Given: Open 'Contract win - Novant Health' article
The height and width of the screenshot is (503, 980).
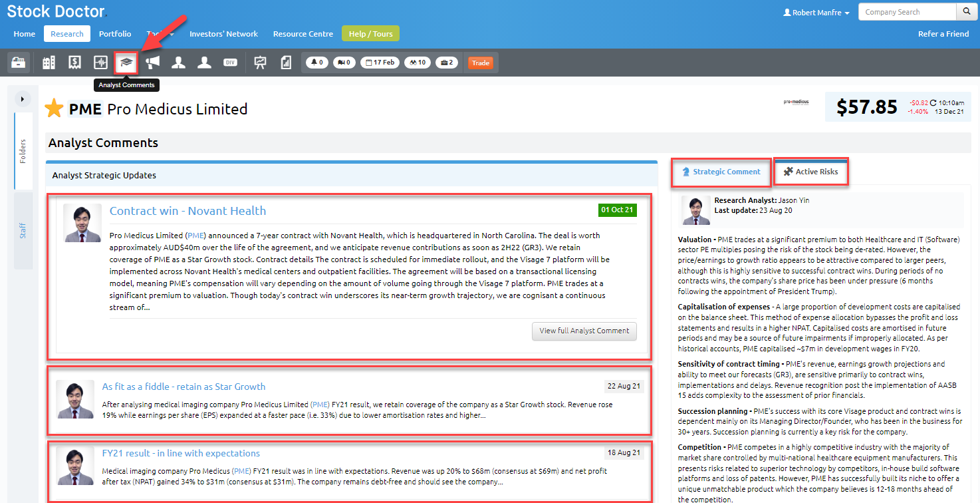Looking at the screenshot, I should tap(187, 211).
